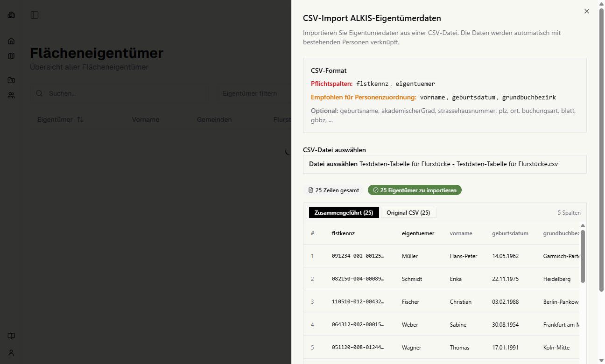Select the Schmidt cell
Screen dimensions: 605x364
pos(412,279)
